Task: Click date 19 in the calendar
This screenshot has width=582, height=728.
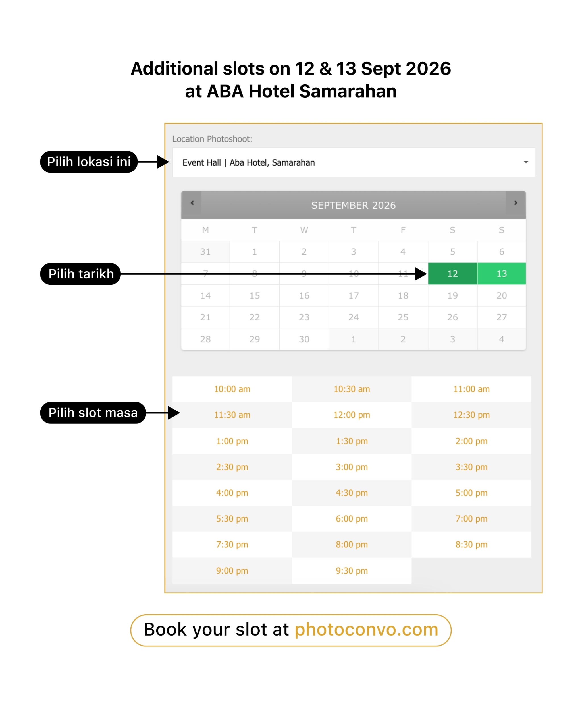Action: pos(452,295)
